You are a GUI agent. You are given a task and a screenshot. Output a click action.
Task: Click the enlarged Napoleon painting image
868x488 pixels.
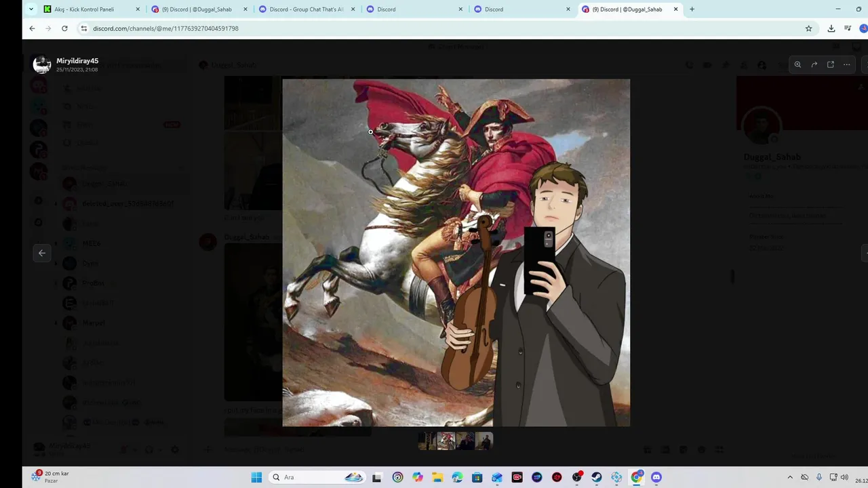(x=456, y=253)
